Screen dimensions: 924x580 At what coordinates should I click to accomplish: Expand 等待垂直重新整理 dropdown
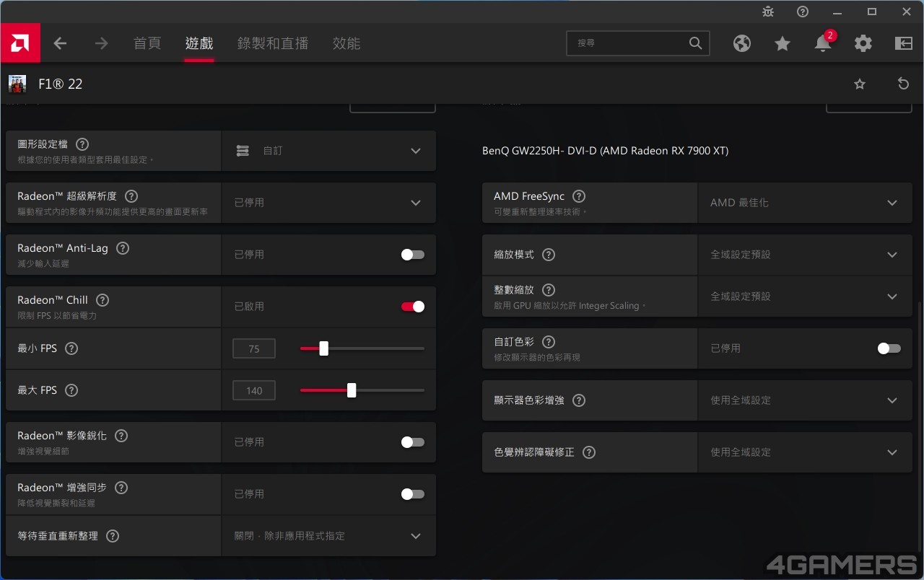click(x=328, y=536)
